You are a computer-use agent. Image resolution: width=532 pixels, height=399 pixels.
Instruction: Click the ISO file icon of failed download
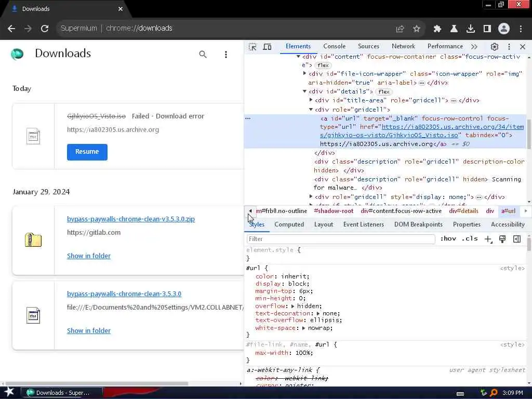33,137
